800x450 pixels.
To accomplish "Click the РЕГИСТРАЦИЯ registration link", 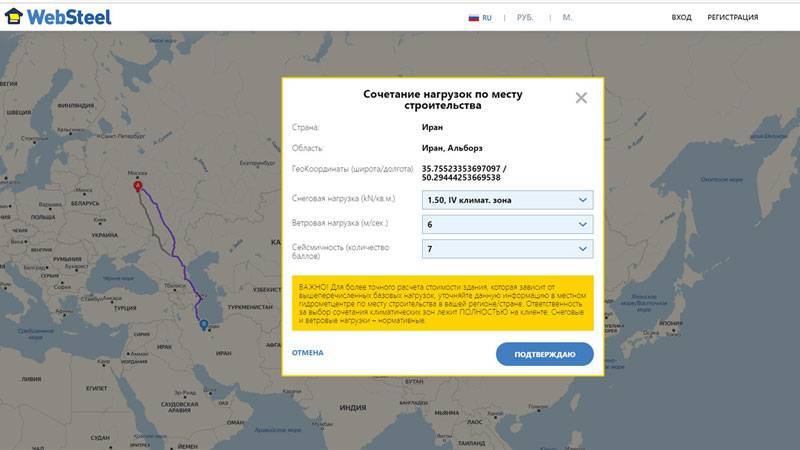I will pos(733,17).
